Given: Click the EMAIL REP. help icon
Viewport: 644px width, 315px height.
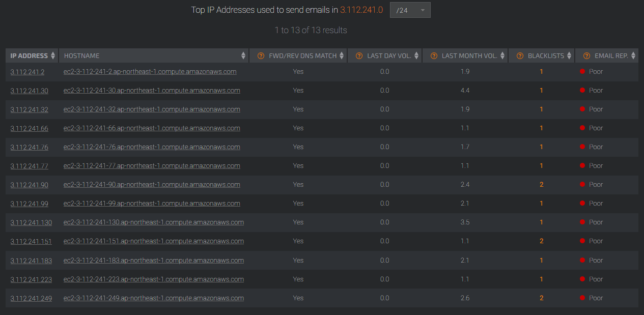Looking at the screenshot, I should pos(586,56).
